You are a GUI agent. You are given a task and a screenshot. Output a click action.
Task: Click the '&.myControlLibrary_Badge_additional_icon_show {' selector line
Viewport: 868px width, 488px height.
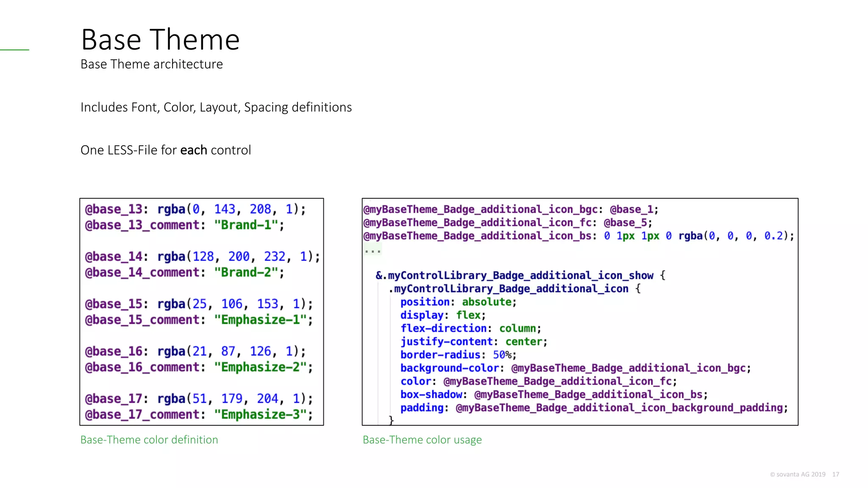click(x=520, y=276)
